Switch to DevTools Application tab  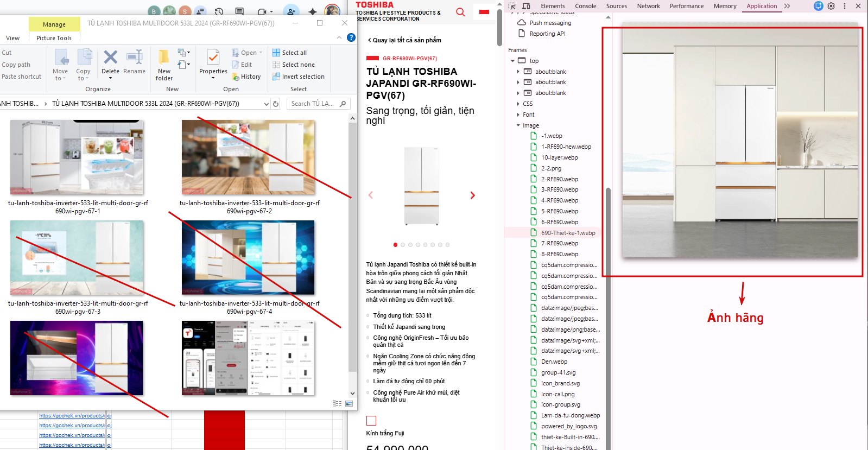[x=762, y=6]
